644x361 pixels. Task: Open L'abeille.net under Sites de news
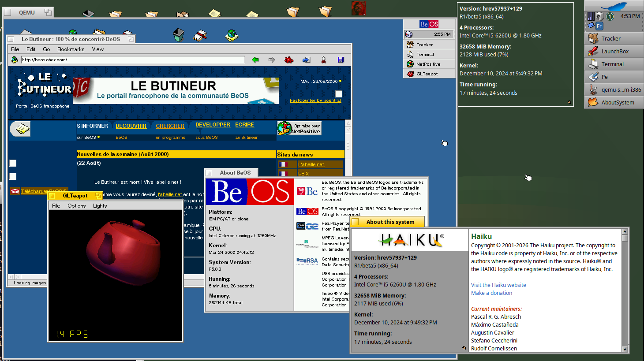click(311, 164)
